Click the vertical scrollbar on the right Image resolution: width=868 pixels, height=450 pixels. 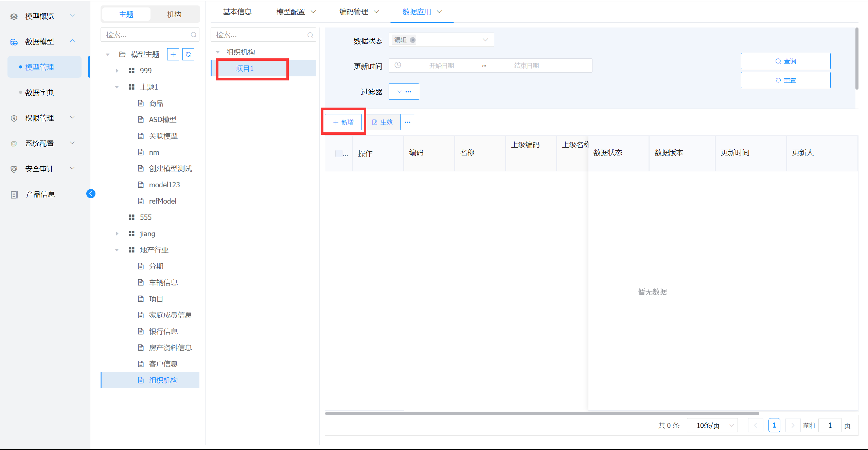857,58
